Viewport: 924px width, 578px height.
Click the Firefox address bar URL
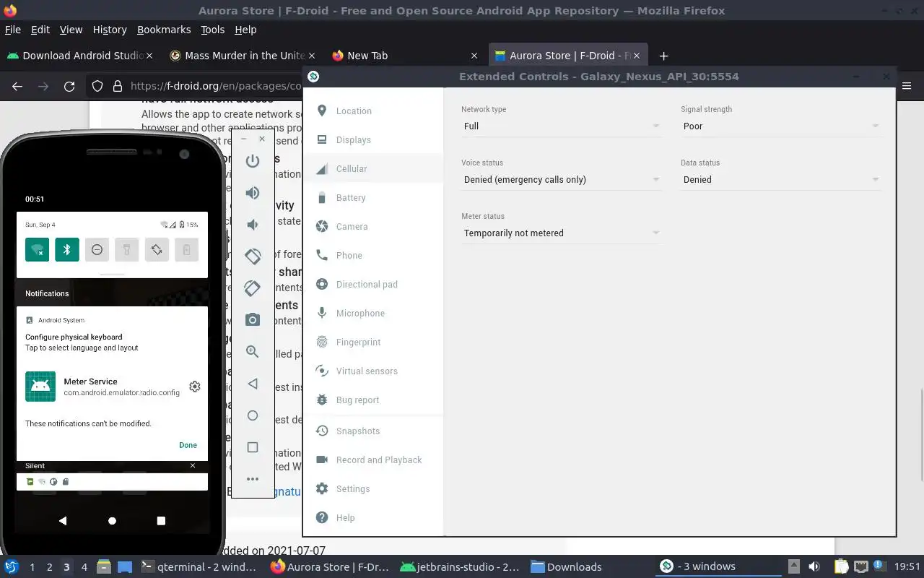(215, 86)
